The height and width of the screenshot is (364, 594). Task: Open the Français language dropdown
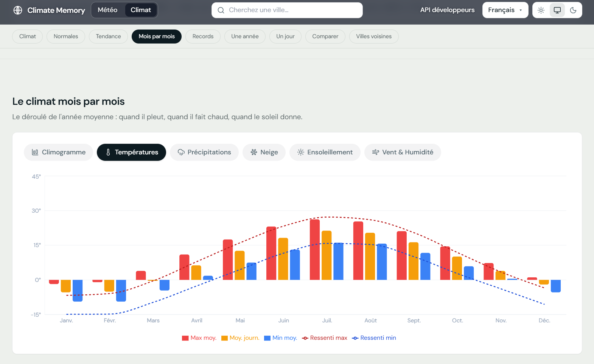[x=505, y=10]
